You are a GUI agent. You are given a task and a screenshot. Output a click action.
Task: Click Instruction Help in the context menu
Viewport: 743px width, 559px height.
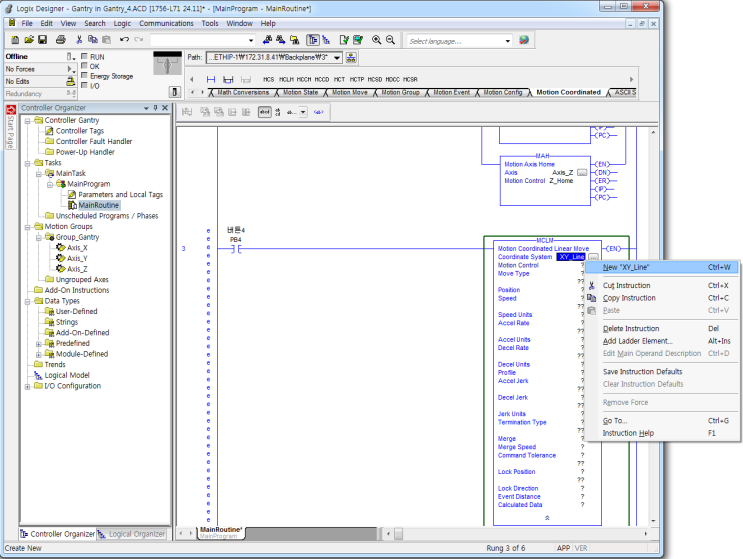coord(627,433)
